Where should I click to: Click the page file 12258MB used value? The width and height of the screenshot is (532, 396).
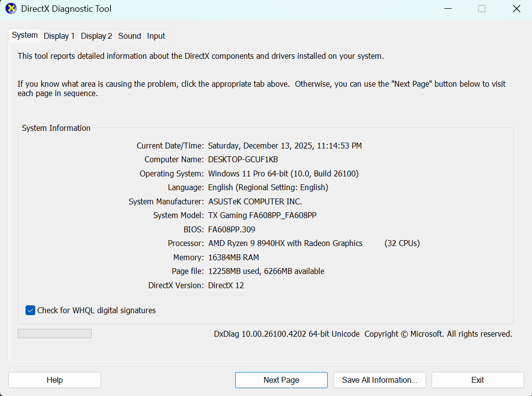266,271
